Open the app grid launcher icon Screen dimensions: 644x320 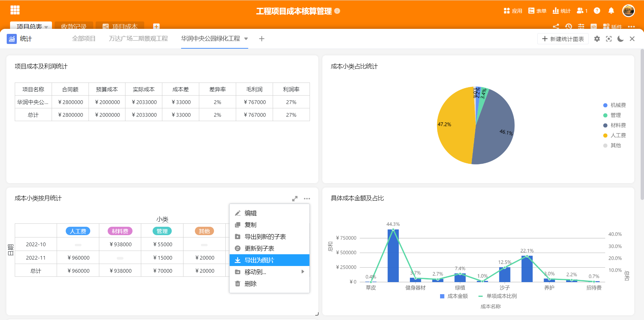click(15, 10)
